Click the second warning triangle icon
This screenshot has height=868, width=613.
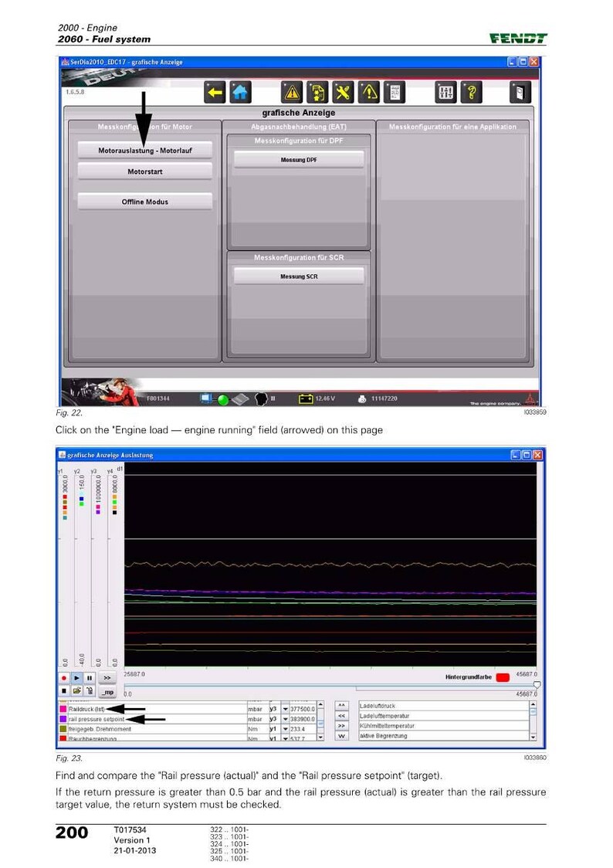click(368, 93)
